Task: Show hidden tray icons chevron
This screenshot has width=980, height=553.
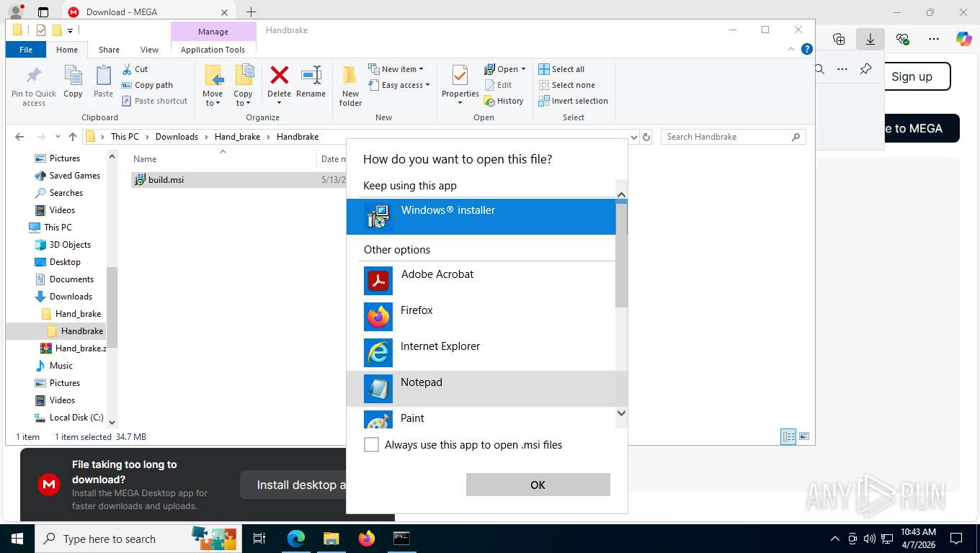Action: pyautogui.click(x=835, y=538)
